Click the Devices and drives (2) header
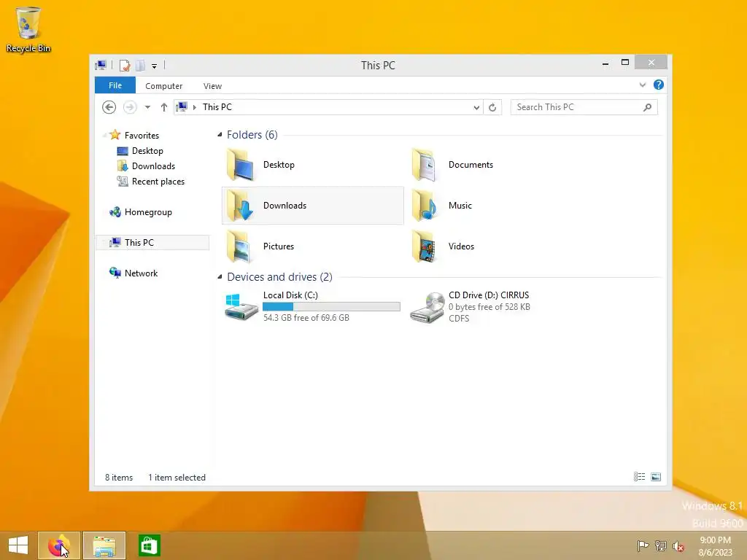The image size is (747, 560). point(279,276)
